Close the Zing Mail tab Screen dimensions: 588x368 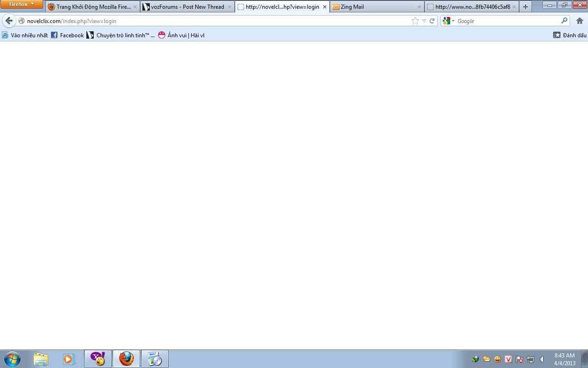click(x=419, y=7)
